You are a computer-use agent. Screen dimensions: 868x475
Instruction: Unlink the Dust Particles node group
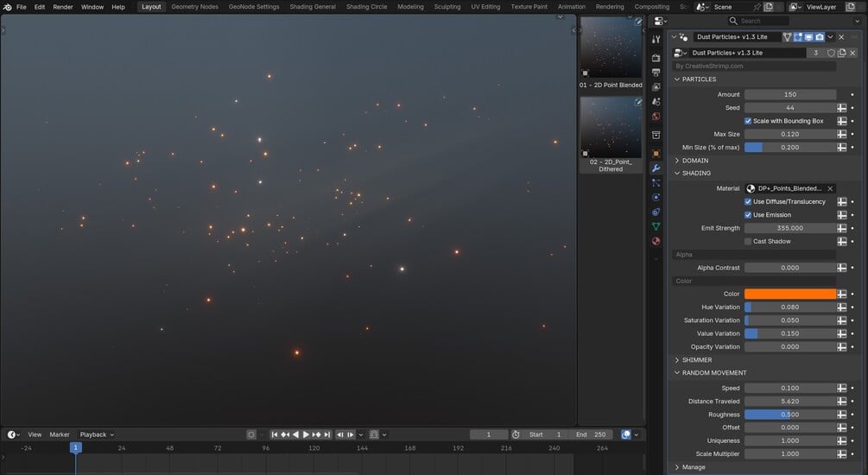(853, 53)
